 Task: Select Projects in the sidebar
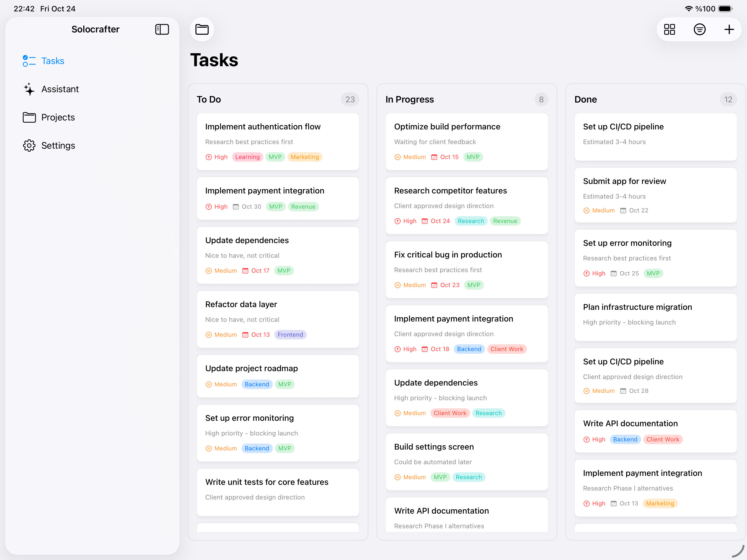pyautogui.click(x=58, y=117)
